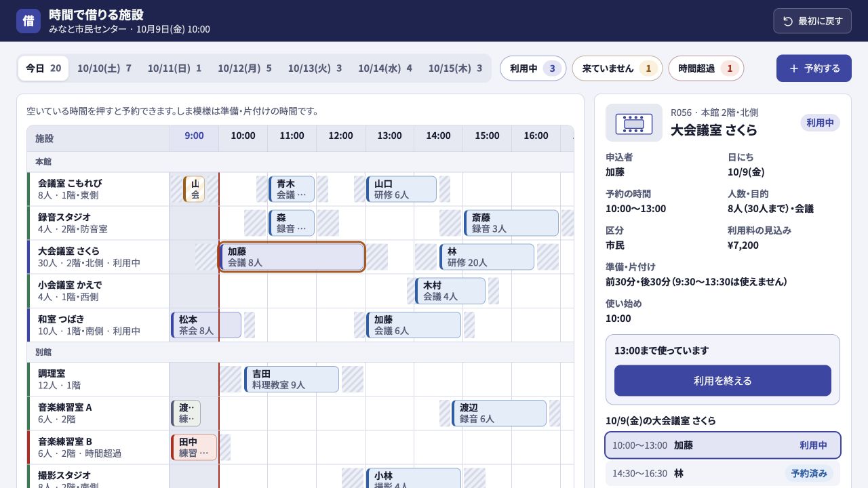Viewport: 868px width, 488px height.
Task: Click the 借 app logo icon
Action: coord(28,21)
